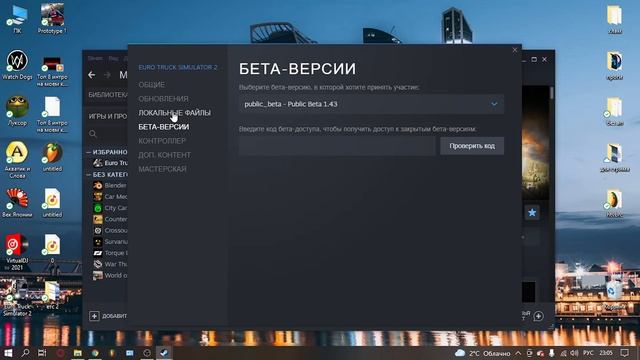Screen dimensions: 640x360
Task: Go forward in the Steam library window
Action: point(107,75)
